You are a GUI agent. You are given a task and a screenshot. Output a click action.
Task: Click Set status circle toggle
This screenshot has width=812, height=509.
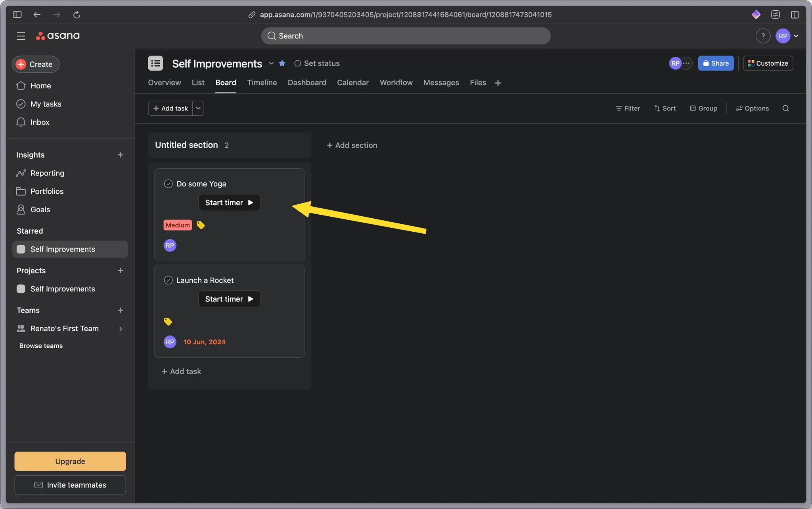coord(297,63)
